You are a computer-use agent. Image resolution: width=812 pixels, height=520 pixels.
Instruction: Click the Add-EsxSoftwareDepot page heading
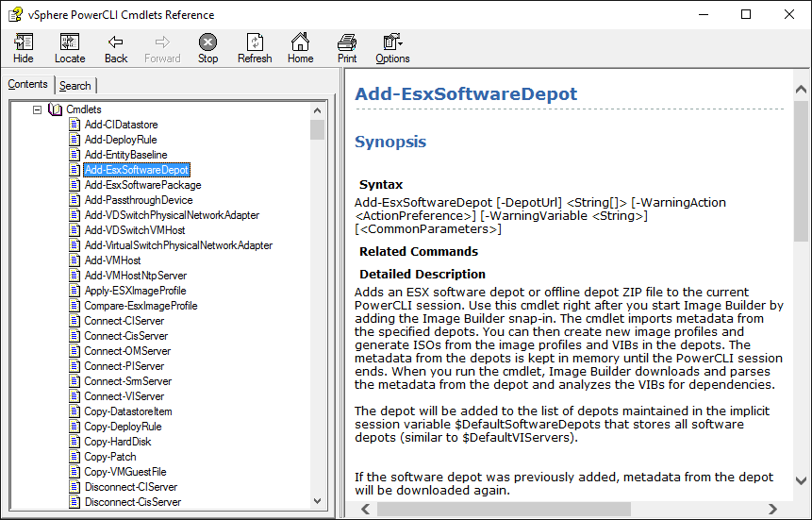466,93
